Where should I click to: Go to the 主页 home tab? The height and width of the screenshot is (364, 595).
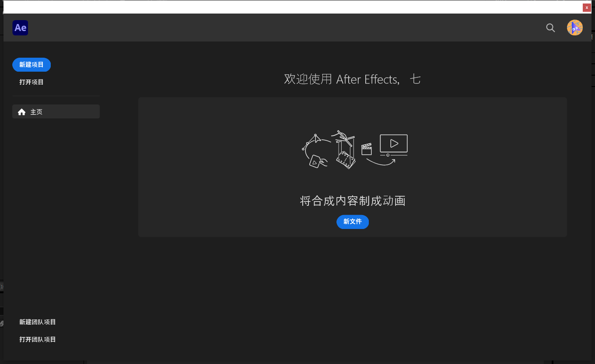(x=56, y=111)
